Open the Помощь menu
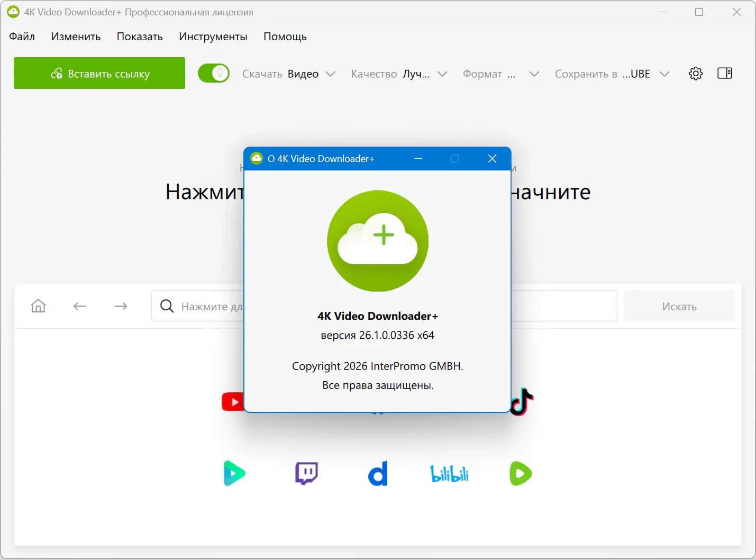Screen dimensions: 756x559 285,37
